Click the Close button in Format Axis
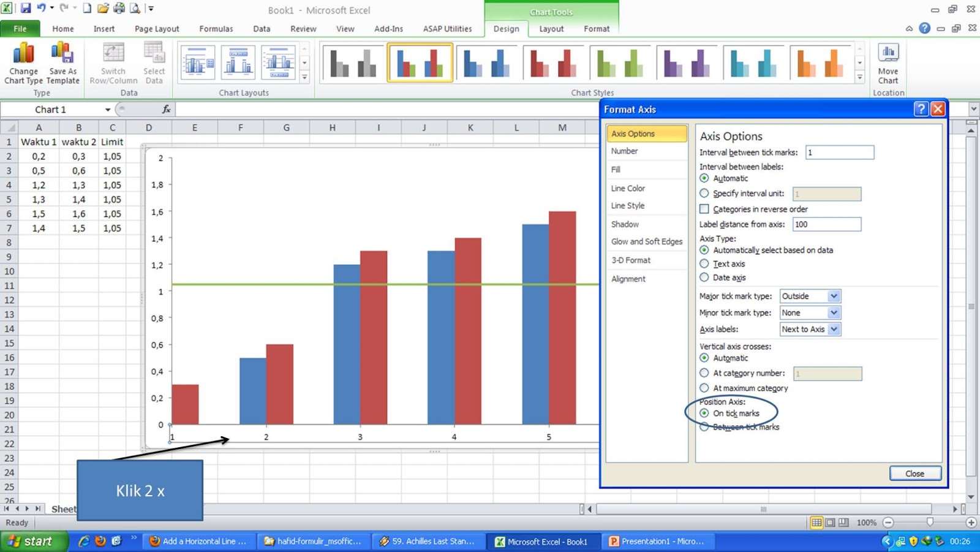This screenshot has height=552, width=980. pos(915,473)
